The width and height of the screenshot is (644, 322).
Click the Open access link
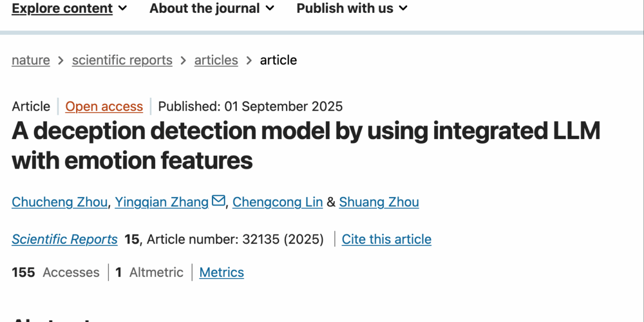[x=104, y=106]
